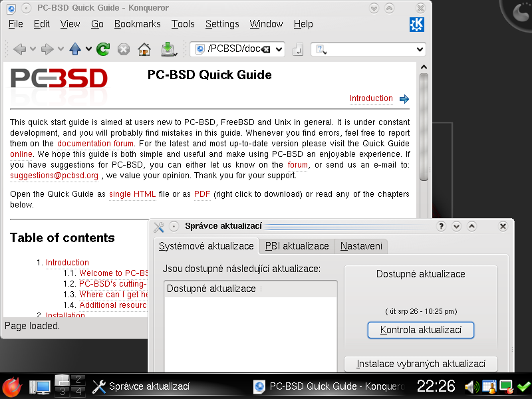Click the blue next-page arrow beside Introduction
Image resolution: width=532 pixels, height=399 pixels.
pos(404,99)
